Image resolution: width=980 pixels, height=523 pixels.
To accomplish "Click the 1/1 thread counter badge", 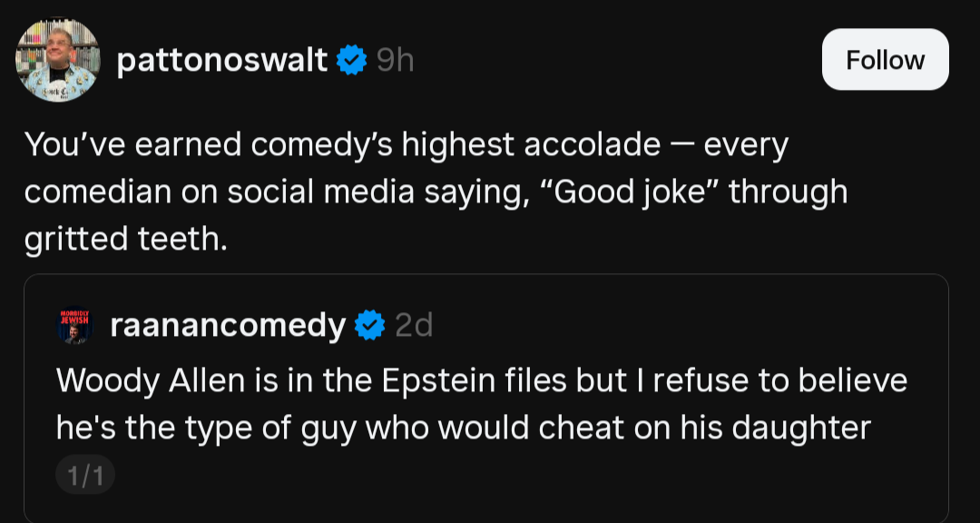I will (x=85, y=476).
